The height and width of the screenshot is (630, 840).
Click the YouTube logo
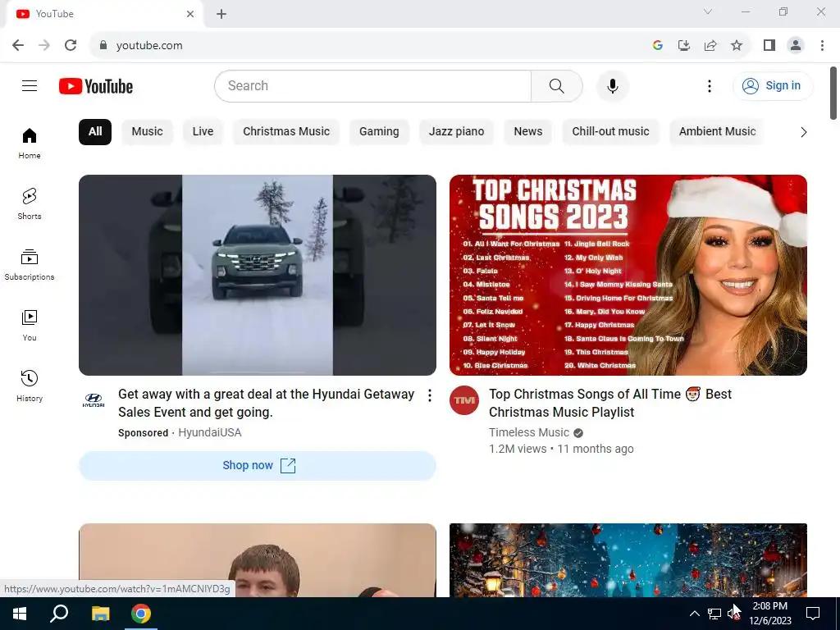(x=96, y=86)
